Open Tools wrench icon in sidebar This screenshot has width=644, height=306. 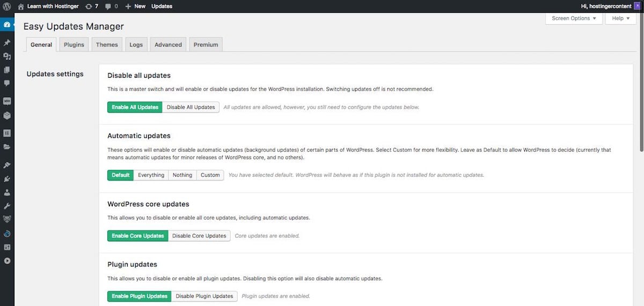click(x=7, y=206)
